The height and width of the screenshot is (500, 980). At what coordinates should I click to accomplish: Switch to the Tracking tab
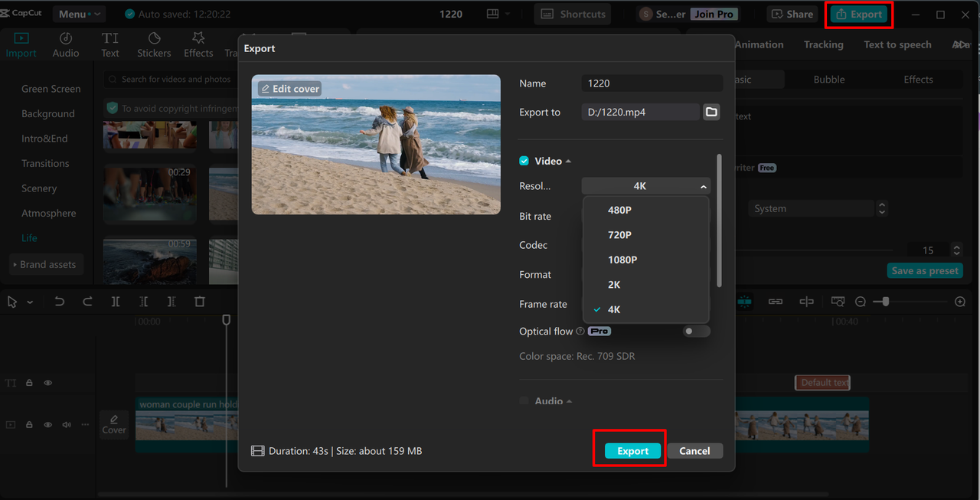[823, 44]
